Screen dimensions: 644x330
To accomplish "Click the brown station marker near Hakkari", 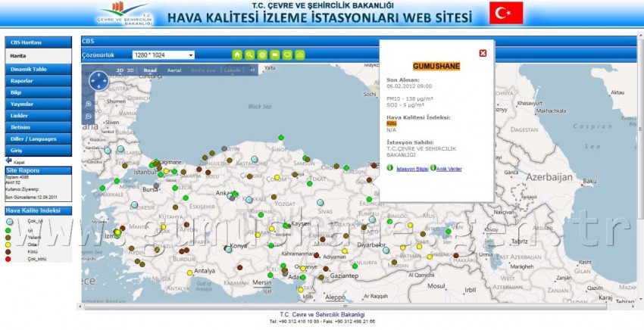I will 456,255.
